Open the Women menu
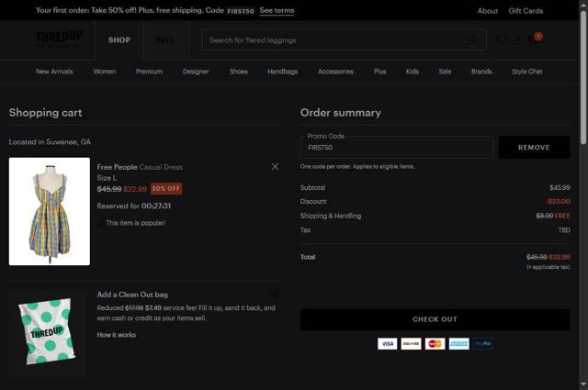588x390 pixels. (x=105, y=72)
